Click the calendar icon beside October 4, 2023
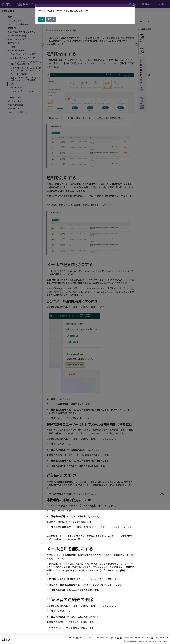The height and width of the screenshot is (644, 170). point(48,30)
